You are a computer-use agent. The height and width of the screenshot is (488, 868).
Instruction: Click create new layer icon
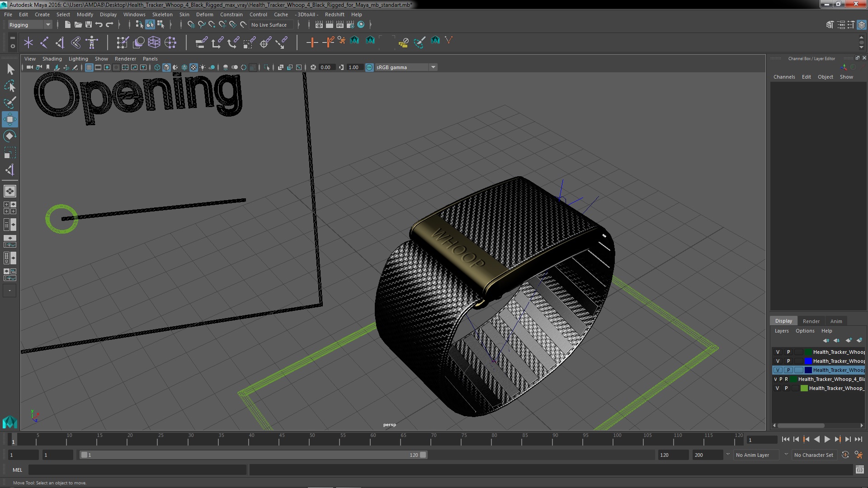pyautogui.click(x=848, y=340)
